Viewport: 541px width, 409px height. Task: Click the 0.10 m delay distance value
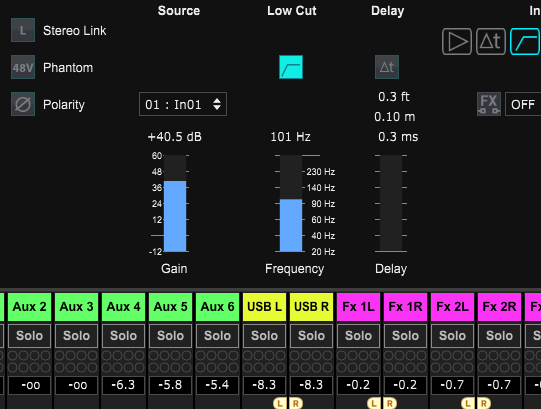tap(395, 117)
